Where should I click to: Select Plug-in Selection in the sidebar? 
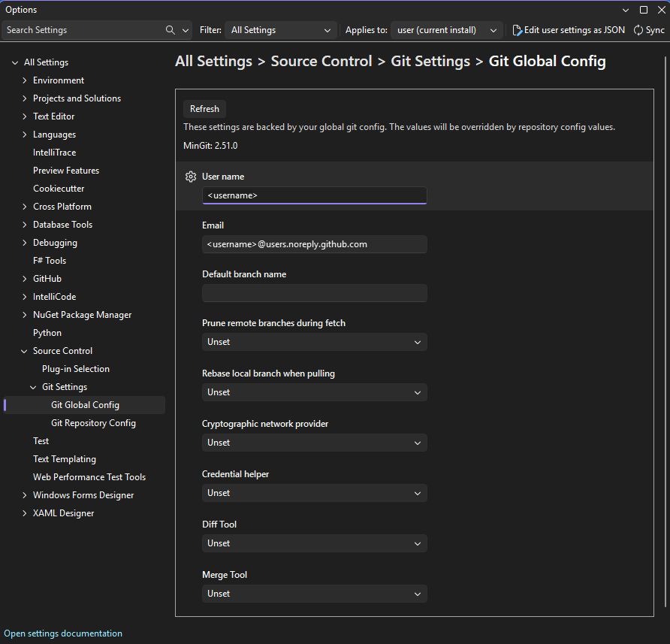coord(75,368)
